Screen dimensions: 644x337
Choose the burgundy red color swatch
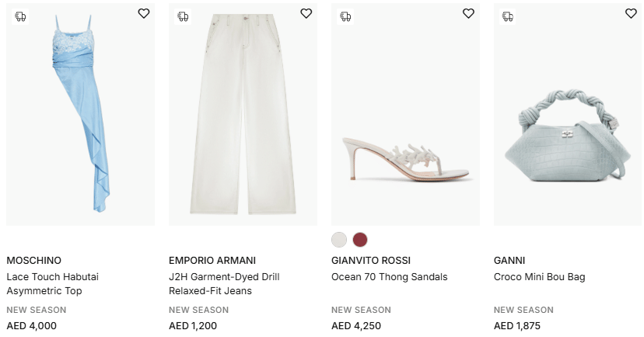pyautogui.click(x=360, y=240)
